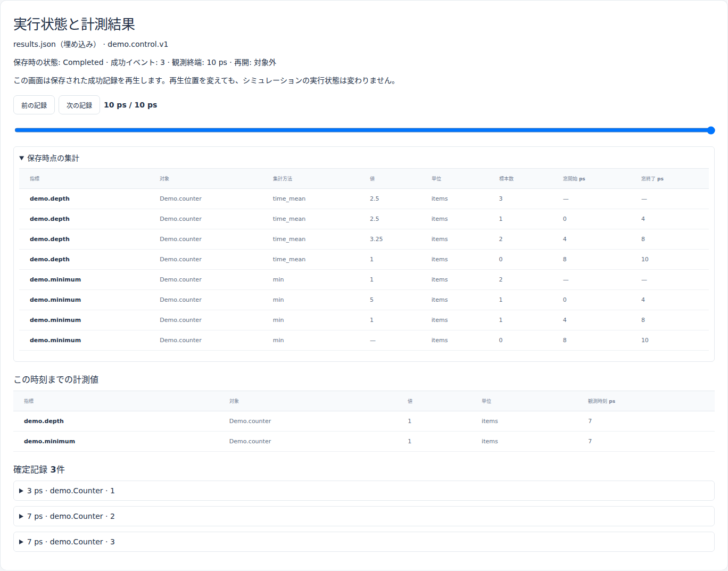Click the 窓終了 value 10 in the demo.depth row

point(644,259)
